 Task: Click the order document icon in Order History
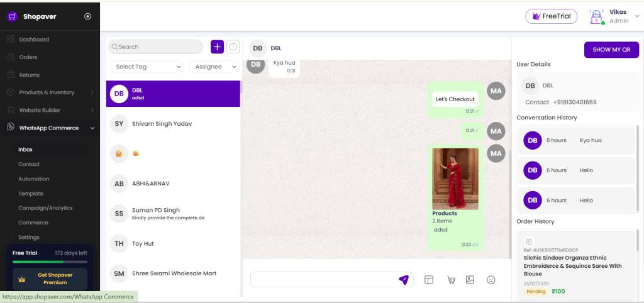(529, 241)
